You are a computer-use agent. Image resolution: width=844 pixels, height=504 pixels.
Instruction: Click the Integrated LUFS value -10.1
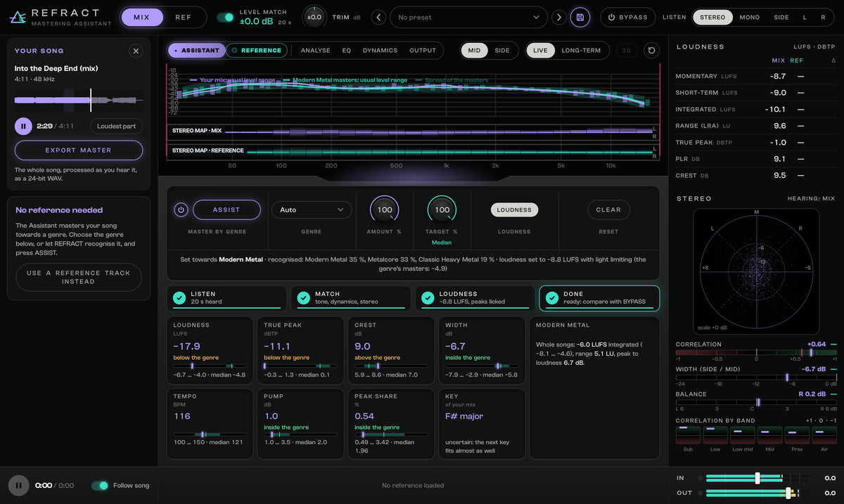pos(775,110)
